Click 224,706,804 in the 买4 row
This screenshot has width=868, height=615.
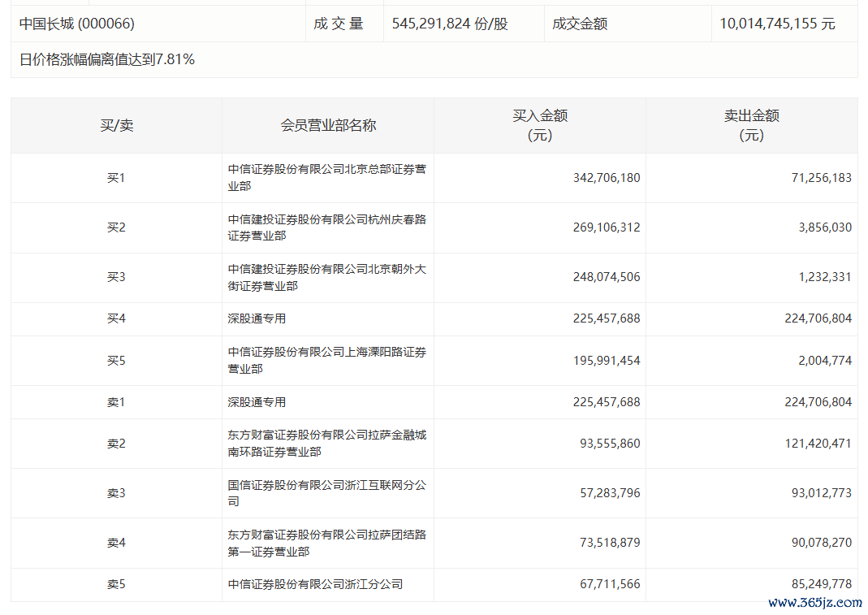tap(818, 318)
